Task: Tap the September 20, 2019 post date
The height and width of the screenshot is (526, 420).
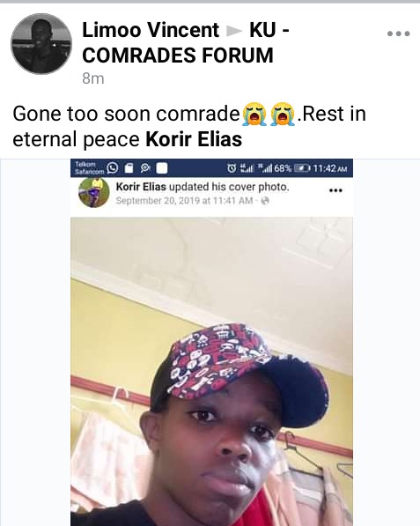Action: (x=184, y=201)
